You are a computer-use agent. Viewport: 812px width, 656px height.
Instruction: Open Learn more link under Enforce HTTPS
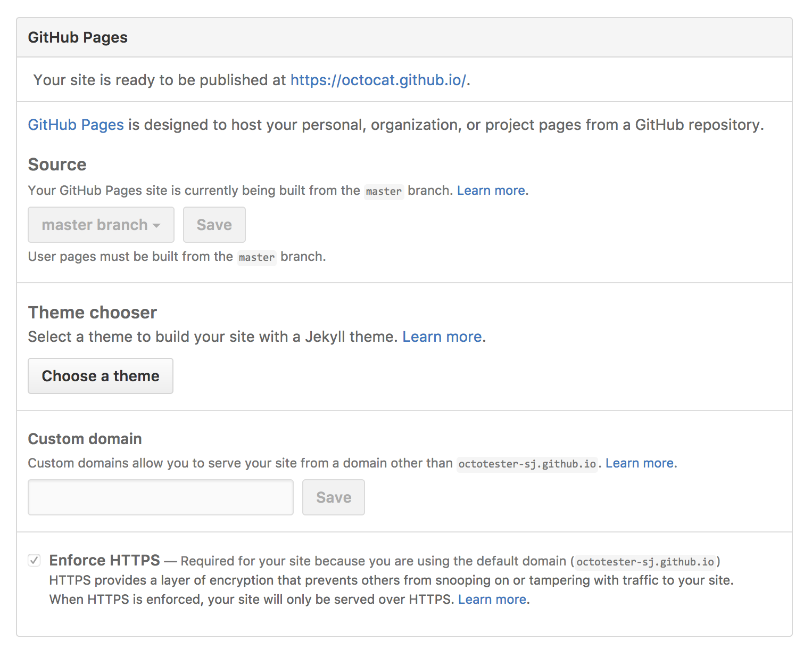point(492,600)
